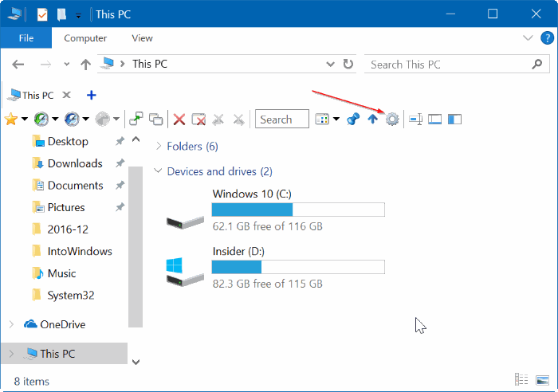Toggle the left side command bar icon

[454, 120]
